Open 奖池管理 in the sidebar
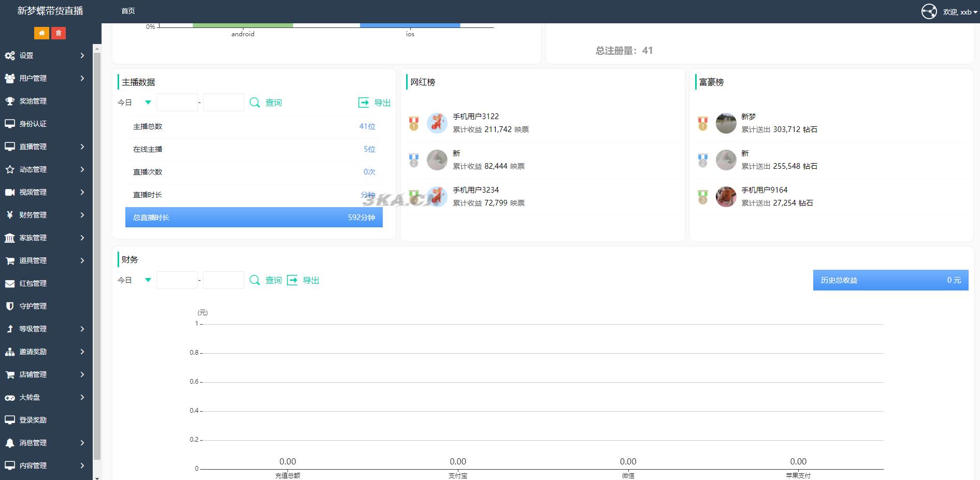 tap(33, 101)
